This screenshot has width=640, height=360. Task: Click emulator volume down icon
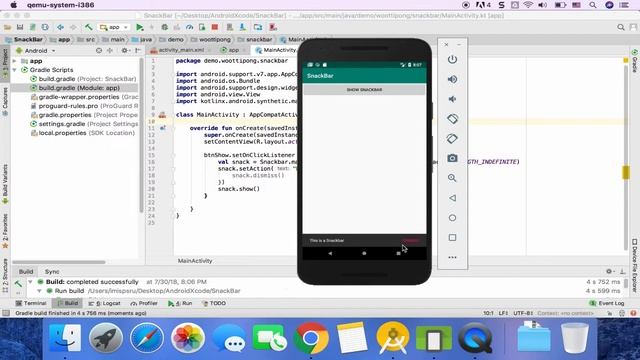pos(452,99)
